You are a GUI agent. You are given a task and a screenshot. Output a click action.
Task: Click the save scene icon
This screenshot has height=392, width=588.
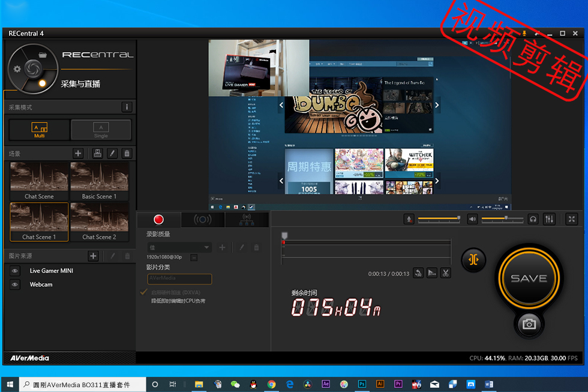point(97,154)
